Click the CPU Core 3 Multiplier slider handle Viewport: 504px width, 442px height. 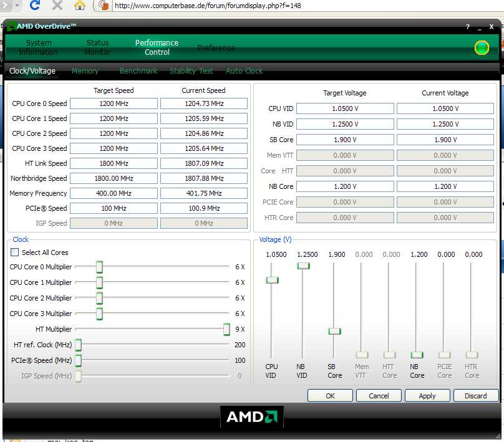[99, 314]
